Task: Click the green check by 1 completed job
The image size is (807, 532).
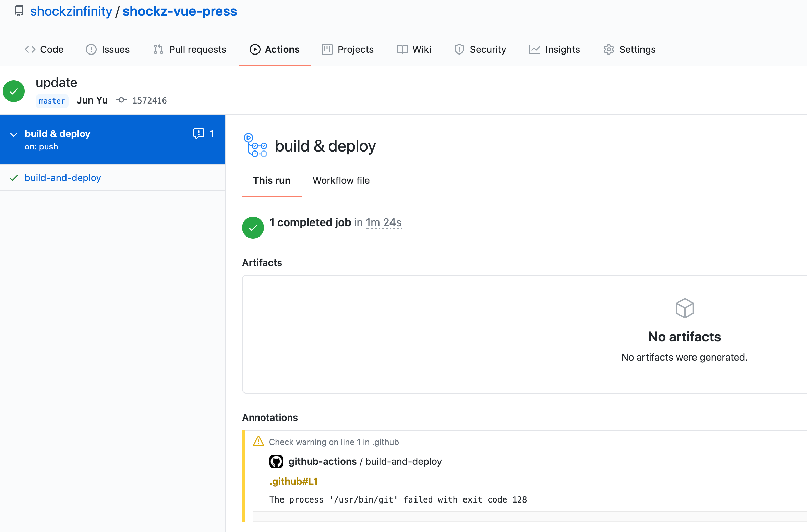Action: [253, 228]
